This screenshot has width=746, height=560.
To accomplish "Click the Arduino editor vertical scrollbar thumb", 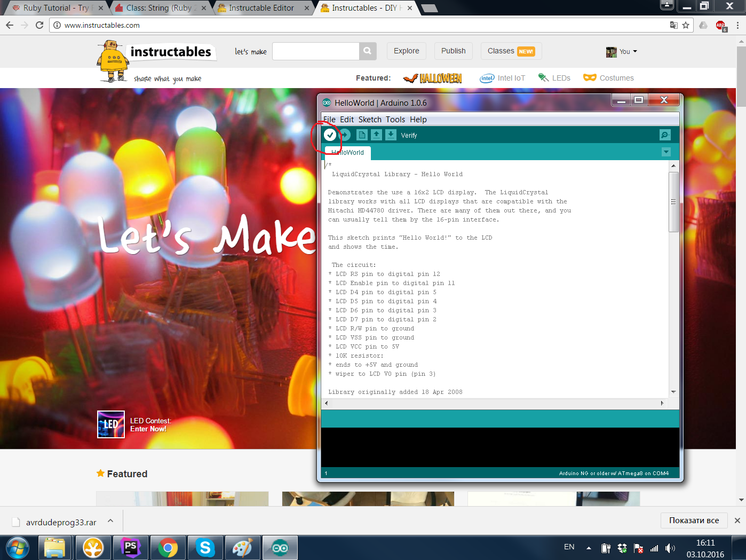I will (x=673, y=202).
